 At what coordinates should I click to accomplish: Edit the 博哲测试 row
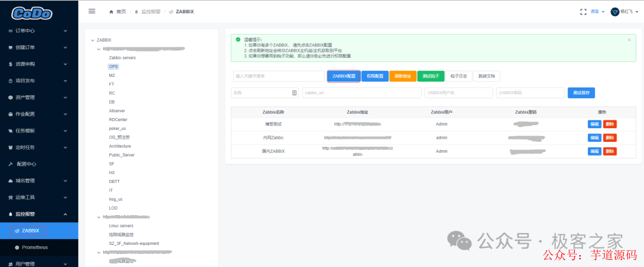[x=595, y=124]
